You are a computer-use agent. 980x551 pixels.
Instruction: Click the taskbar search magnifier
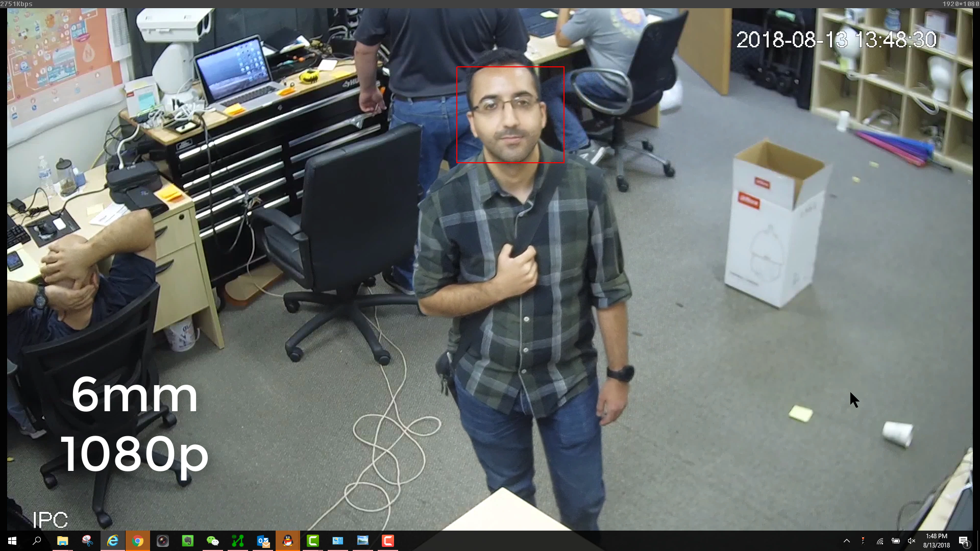click(37, 541)
